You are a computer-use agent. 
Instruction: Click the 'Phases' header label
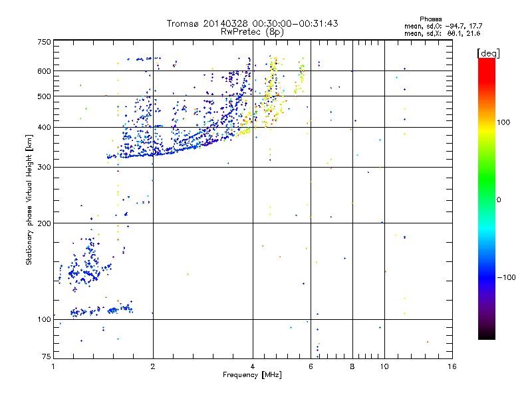(430, 19)
